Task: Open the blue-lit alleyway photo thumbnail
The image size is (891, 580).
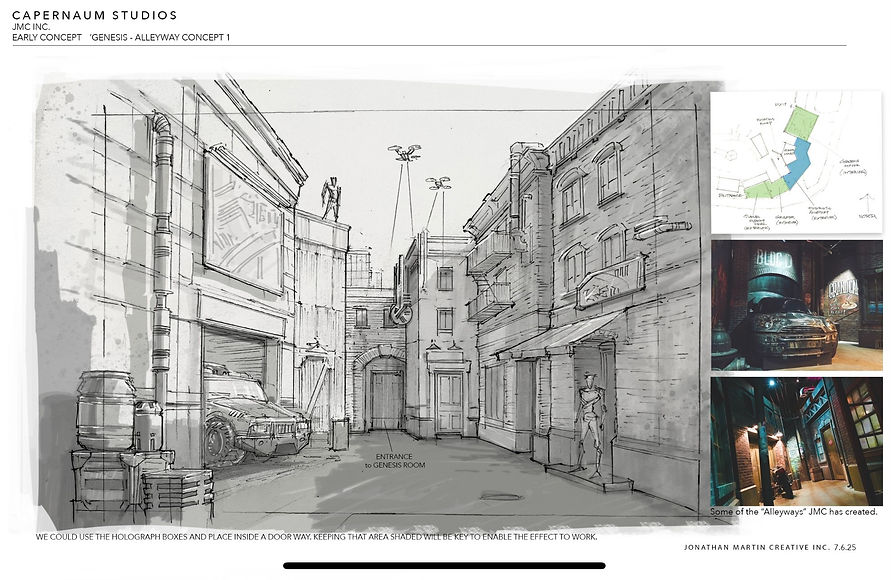Action: point(797,441)
